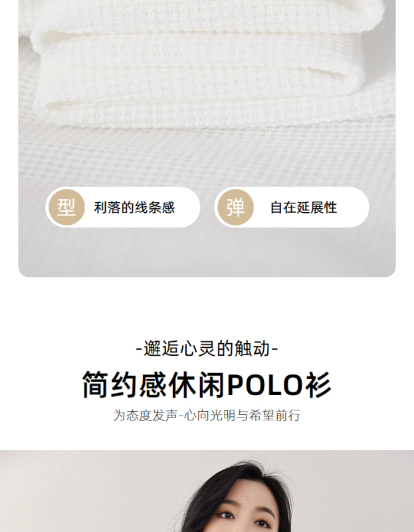Click the word POLO in the heading
This screenshot has height=532, width=414.
(265, 385)
